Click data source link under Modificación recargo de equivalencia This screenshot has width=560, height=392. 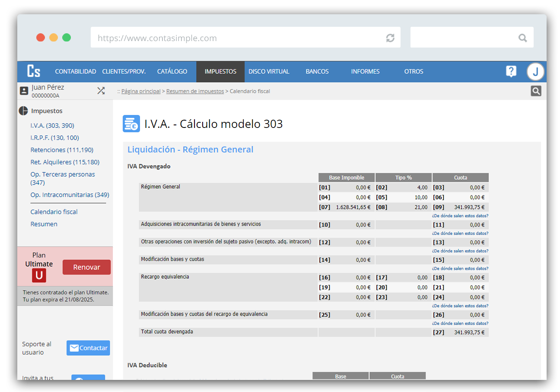pyautogui.click(x=460, y=323)
